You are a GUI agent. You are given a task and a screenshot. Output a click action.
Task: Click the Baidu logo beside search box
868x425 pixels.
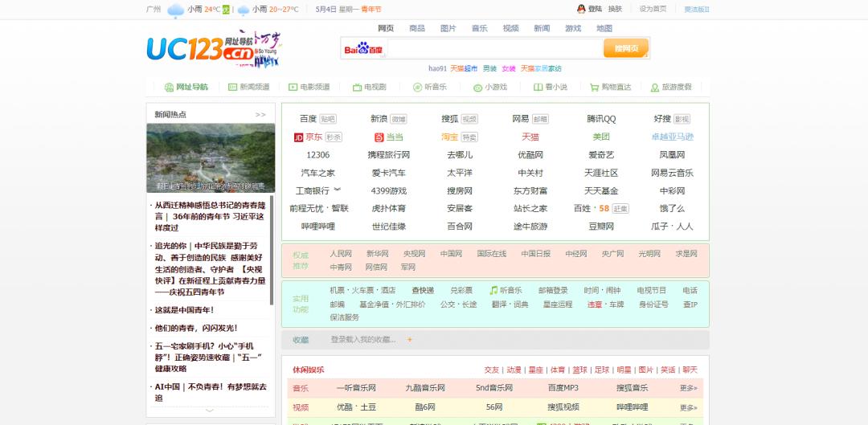click(x=363, y=49)
